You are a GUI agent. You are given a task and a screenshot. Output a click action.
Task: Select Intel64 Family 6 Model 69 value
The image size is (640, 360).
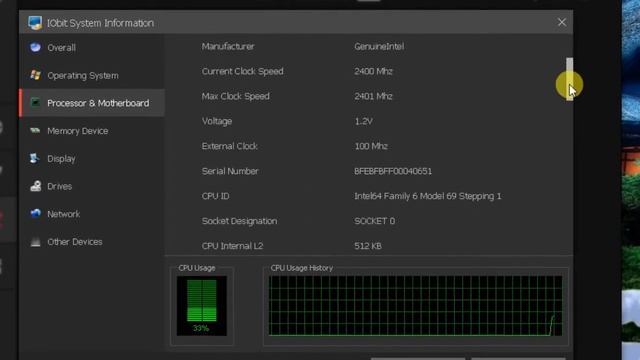(x=427, y=196)
